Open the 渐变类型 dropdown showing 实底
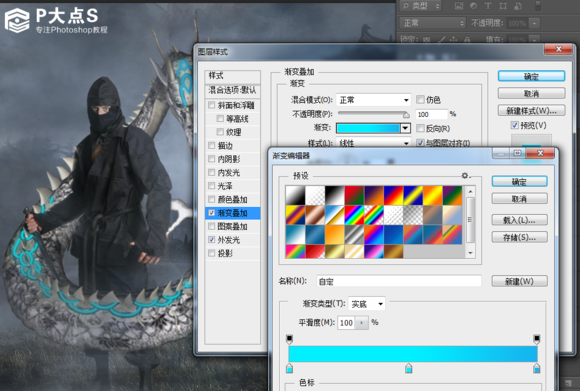The image size is (580, 391). point(367,304)
